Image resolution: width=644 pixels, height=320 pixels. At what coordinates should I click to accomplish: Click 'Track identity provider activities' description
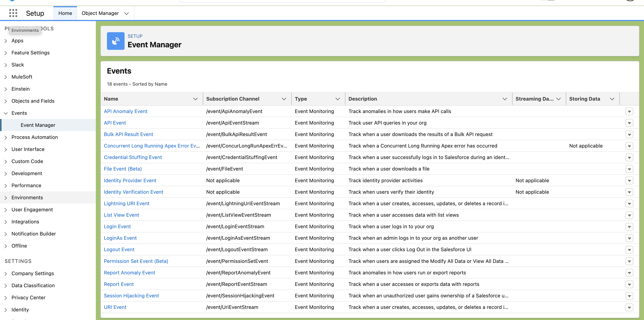point(385,181)
